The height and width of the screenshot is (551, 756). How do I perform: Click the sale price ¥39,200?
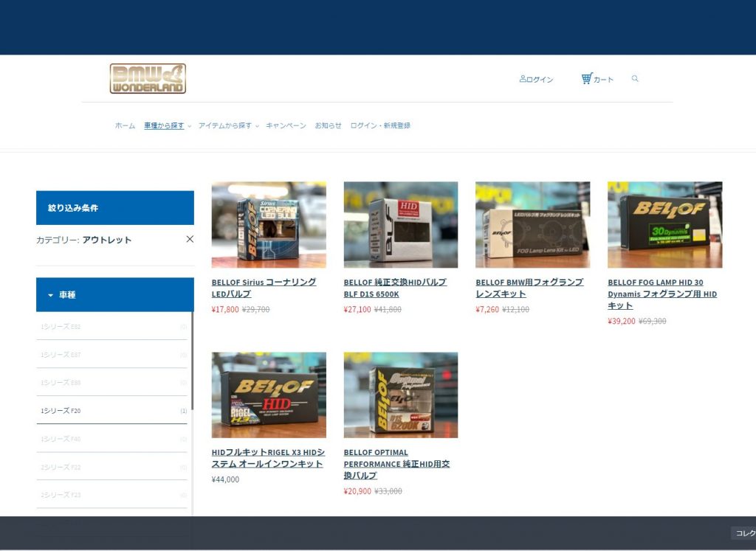point(622,321)
